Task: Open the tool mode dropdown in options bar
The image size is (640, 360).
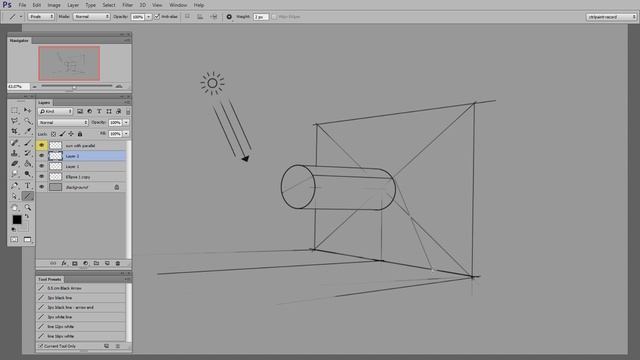Action: click(41, 17)
